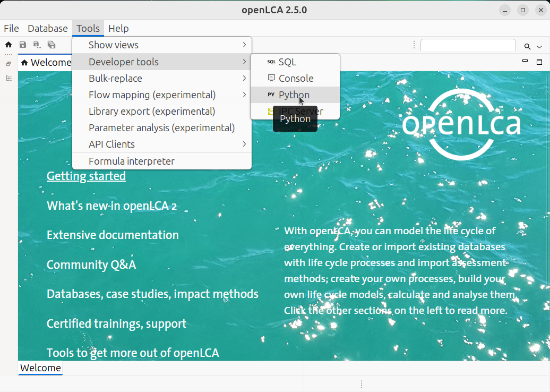
Task: Click the toolbar drag handle dots
Action: coord(414,45)
